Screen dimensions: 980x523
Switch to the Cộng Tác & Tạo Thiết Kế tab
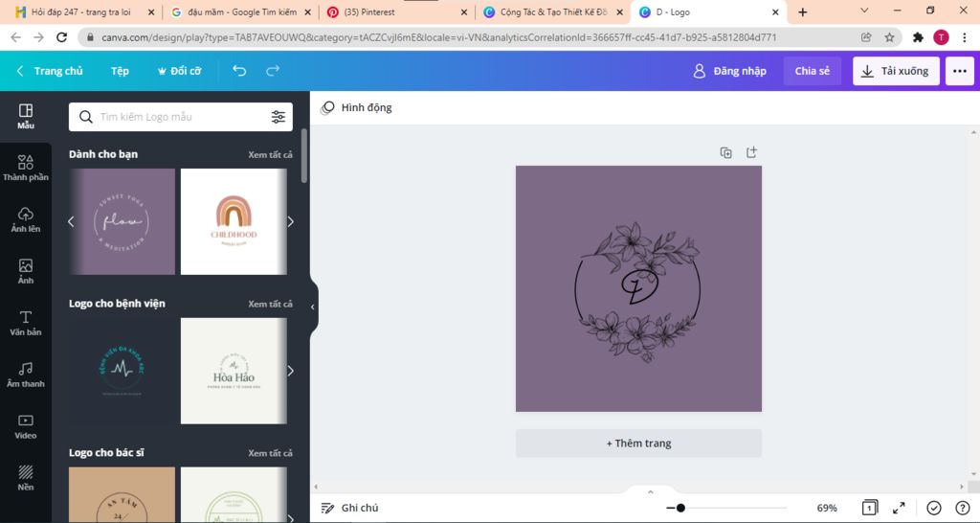point(546,11)
